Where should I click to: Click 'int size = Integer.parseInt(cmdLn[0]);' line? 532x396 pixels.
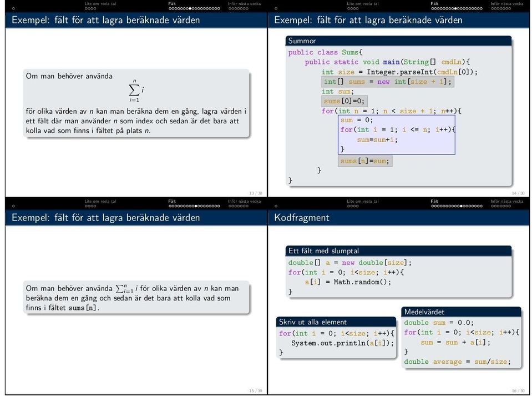[399, 72]
